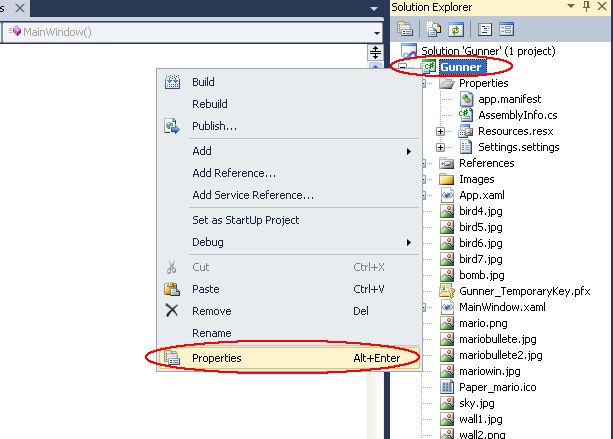This screenshot has height=439, width=613.
Task: Click the Publish globe icon
Action: pyautogui.click(x=172, y=126)
